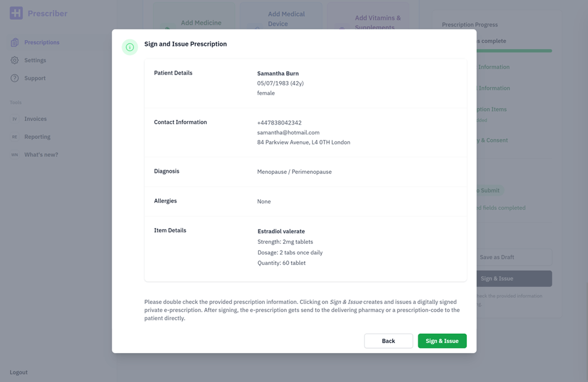Open Reporting in the Tools section
This screenshot has width=588, height=382.
pyautogui.click(x=37, y=137)
